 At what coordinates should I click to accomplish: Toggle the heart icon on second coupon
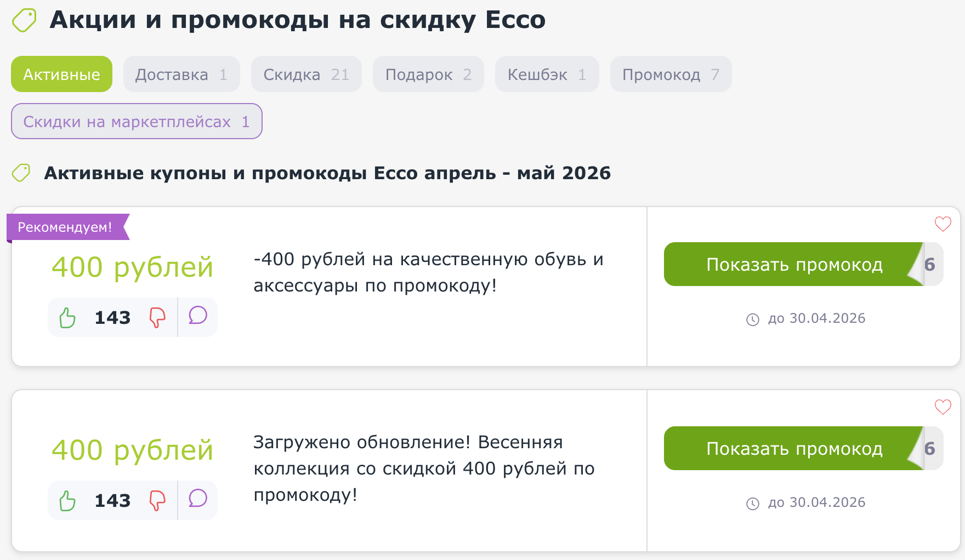coord(943,407)
